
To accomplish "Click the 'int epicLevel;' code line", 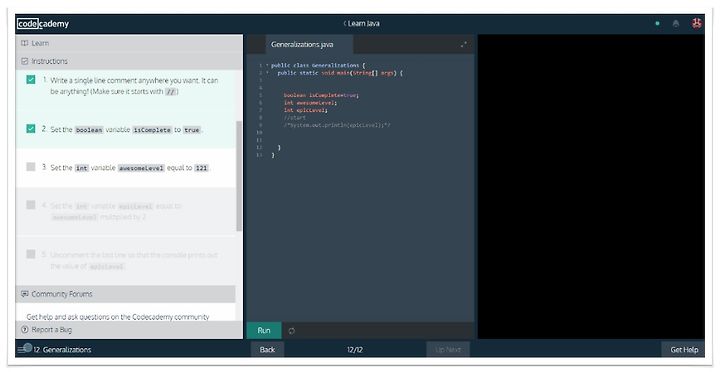I will (305, 110).
